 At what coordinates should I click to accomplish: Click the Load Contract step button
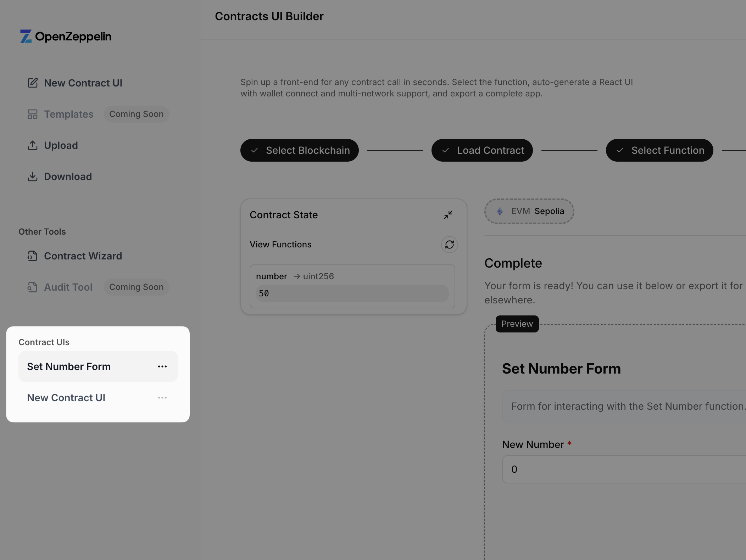click(x=482, y=150)
